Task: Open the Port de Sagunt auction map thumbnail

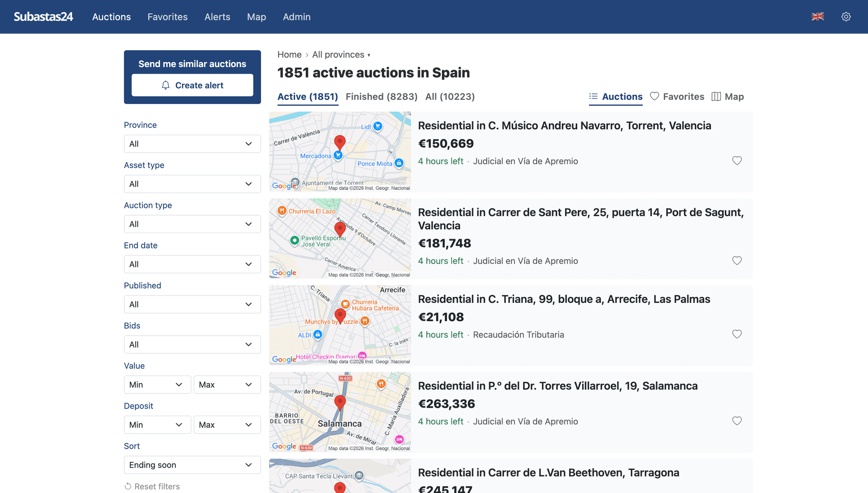Action: tap(340, 238)
